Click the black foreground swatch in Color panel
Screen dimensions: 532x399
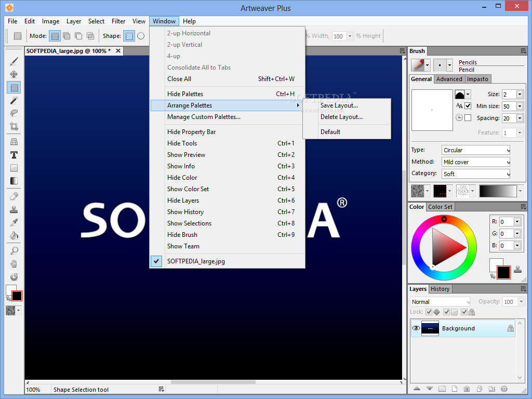click(503, 272)
